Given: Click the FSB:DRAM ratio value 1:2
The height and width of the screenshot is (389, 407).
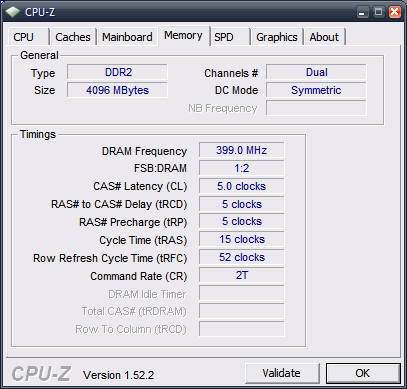Looking at the screenshot, I should pyautogui.click(x=242, y=168).
